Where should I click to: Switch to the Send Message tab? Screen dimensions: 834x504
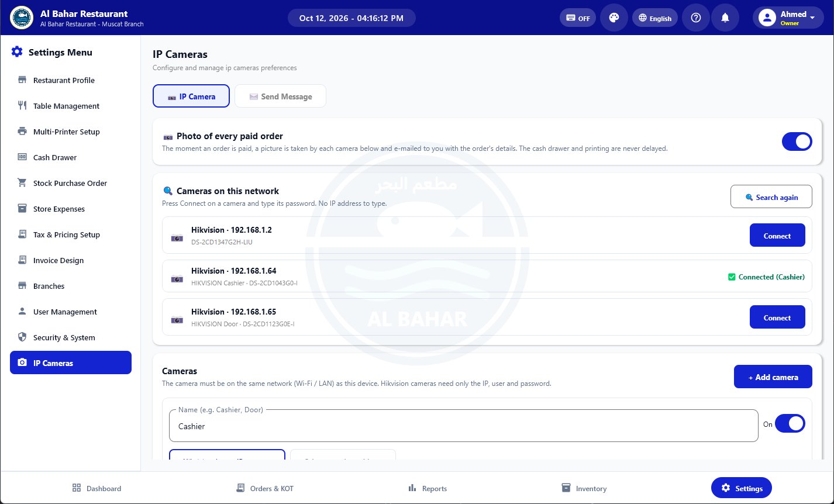280,96
